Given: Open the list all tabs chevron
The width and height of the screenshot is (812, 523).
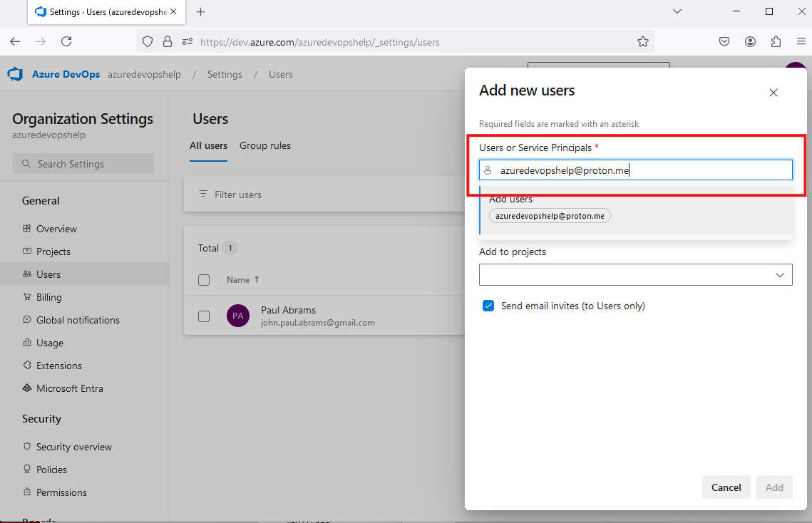Looking at the screenshot, I should (677, 11).
